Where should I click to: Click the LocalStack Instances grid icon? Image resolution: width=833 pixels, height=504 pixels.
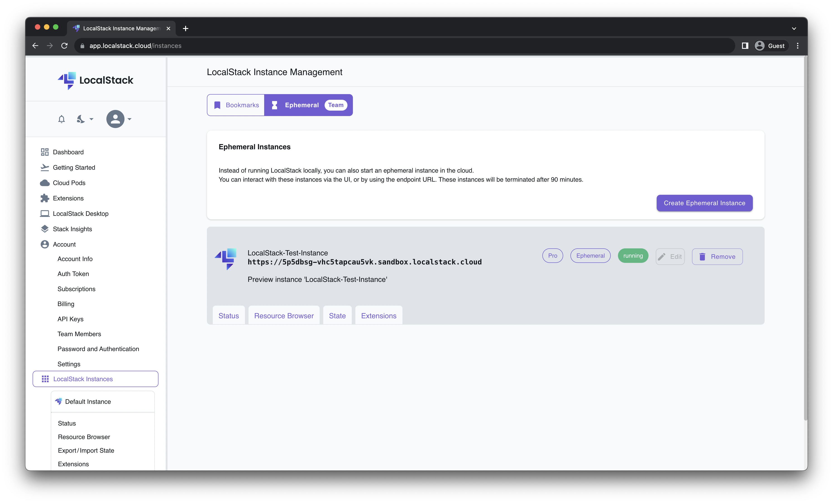[x=45, y=379]
